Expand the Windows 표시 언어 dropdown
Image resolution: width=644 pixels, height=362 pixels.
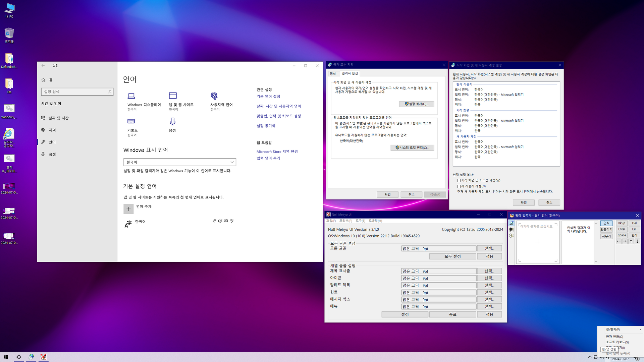(x=180, y=162)
